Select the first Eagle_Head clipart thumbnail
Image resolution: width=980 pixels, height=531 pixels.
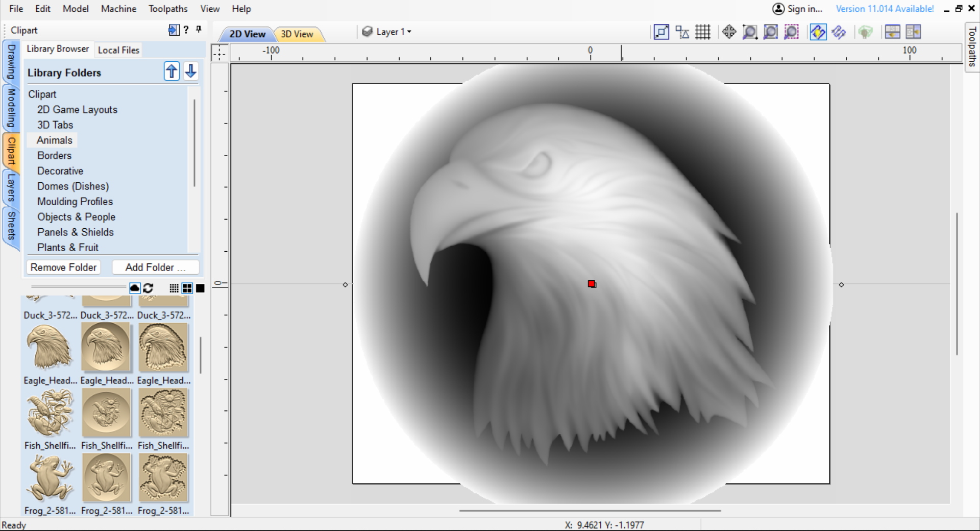click(50, 347)
